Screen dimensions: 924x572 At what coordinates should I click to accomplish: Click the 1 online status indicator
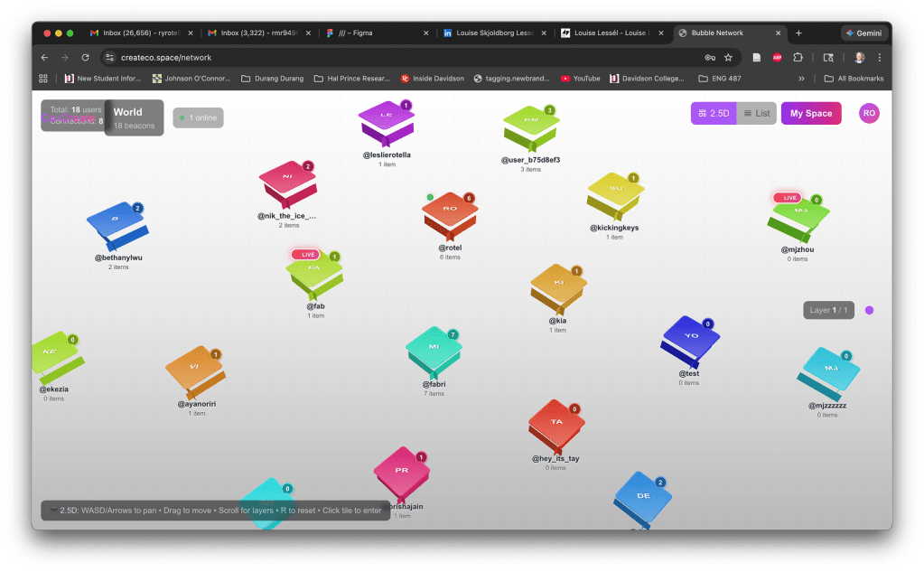coord(198,118)
